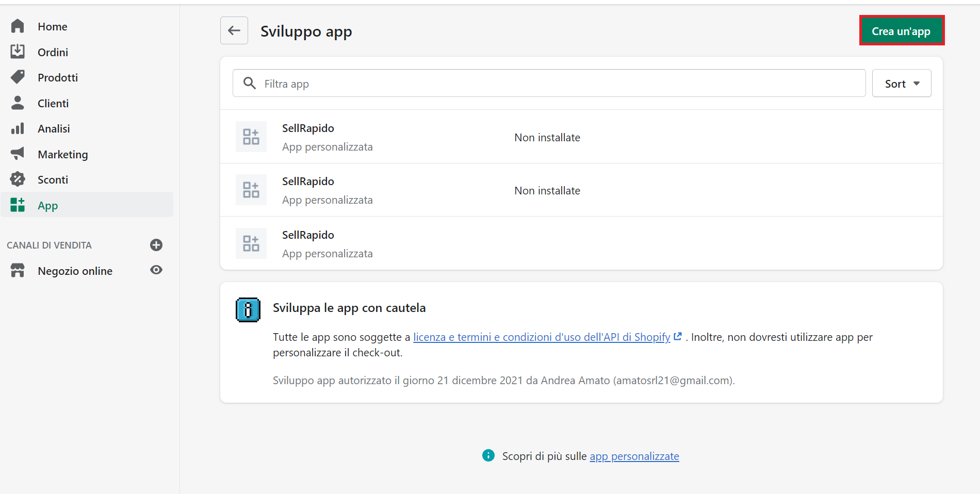This screenshot has width=980, height=494.
Task: Open third SellRapido app name
Action: pos(308,235)
